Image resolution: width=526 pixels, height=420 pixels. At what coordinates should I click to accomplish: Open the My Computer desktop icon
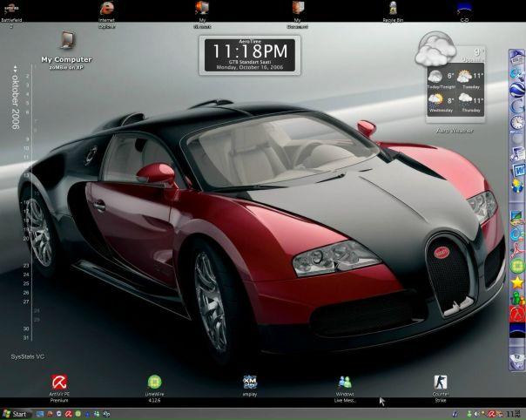click(66, 40)
